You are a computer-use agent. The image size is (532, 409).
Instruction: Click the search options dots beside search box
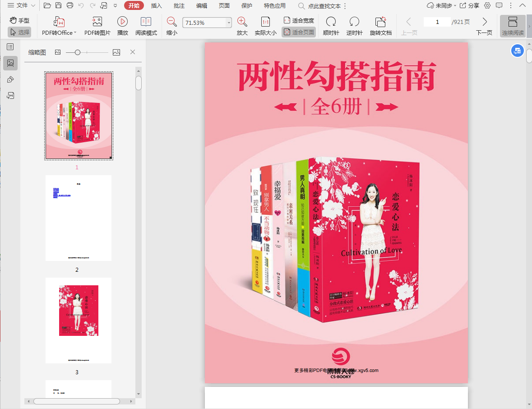pyautogui.click(x=345, y=6)
